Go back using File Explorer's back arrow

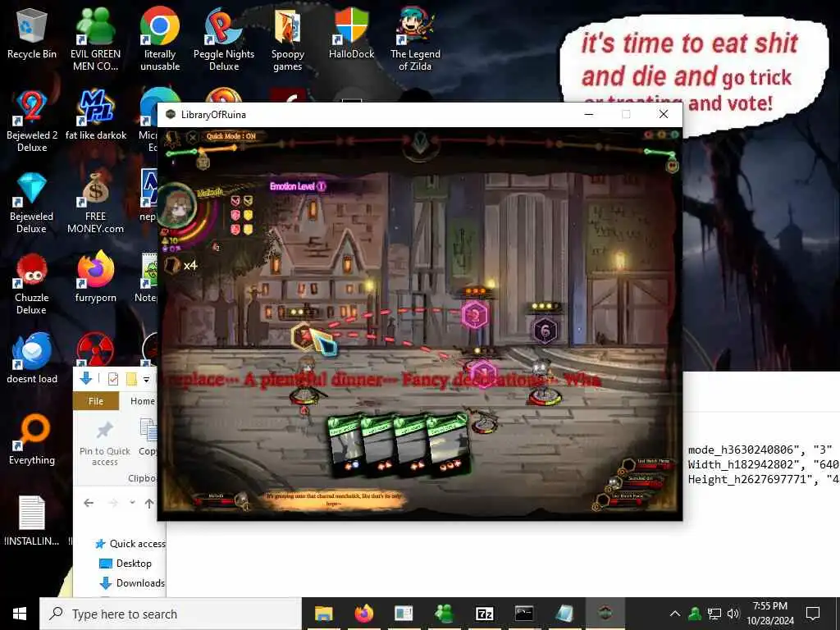point(89,503)
